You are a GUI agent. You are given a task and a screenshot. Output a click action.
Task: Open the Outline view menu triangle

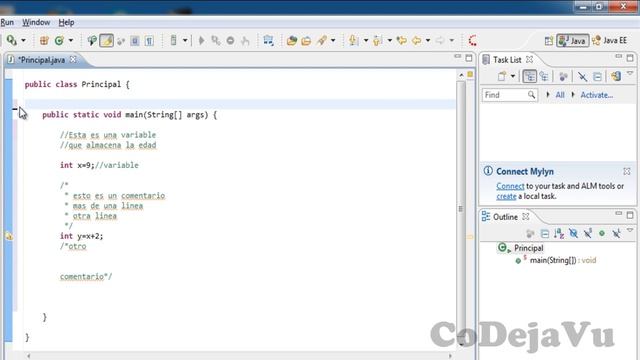[630, 231]
